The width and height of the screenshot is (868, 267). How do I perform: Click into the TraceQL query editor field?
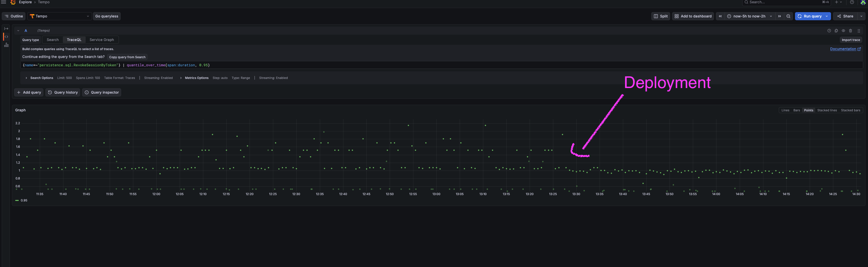tap(441, 65)
